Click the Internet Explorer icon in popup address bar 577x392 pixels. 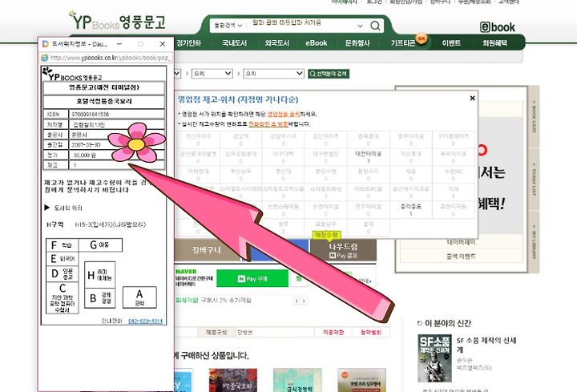coord(45,58)
